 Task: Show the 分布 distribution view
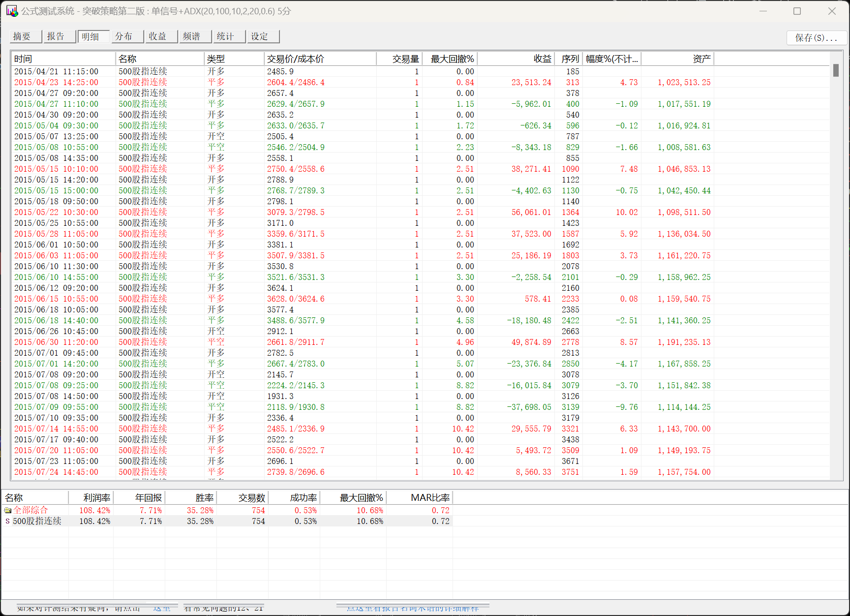coord(127,36)
